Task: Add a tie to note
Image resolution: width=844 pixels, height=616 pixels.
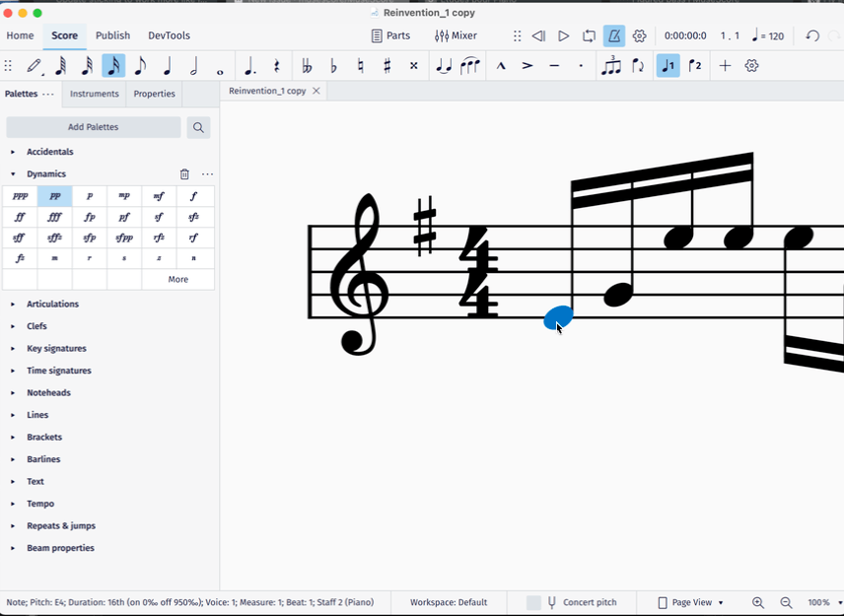Action: pyautogui.click(x=444, y=66)
